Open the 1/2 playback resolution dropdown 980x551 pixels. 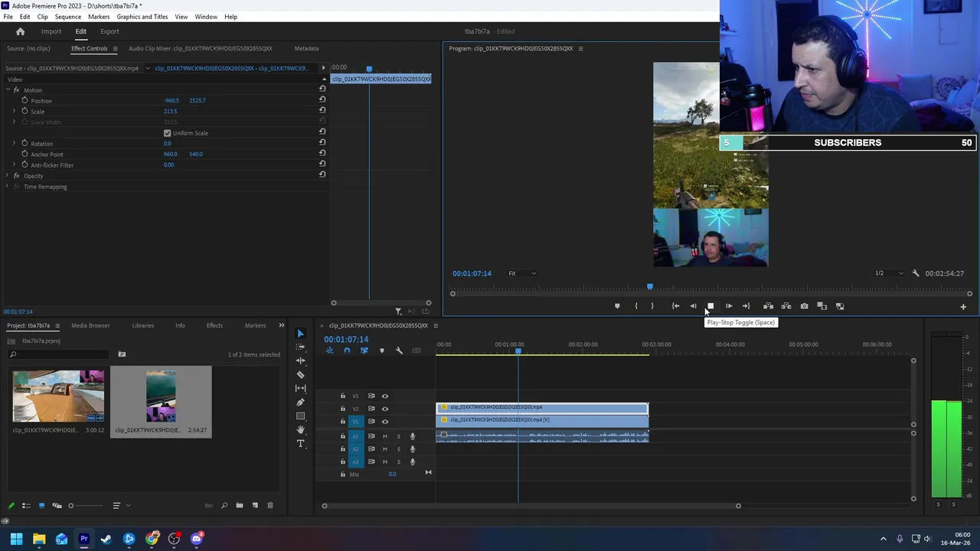(x=889, y=273)
